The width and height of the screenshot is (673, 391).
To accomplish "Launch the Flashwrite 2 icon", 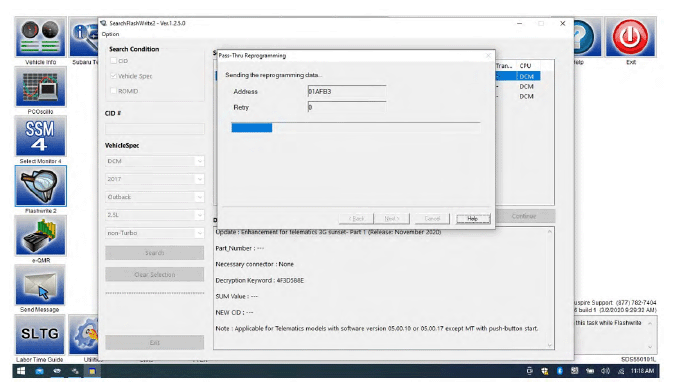I will click(x=41, y=186).
